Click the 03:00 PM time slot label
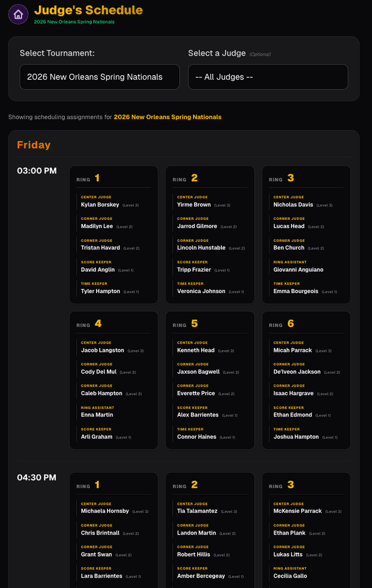This screenshot has width=372, height=588. click(37, 171)
